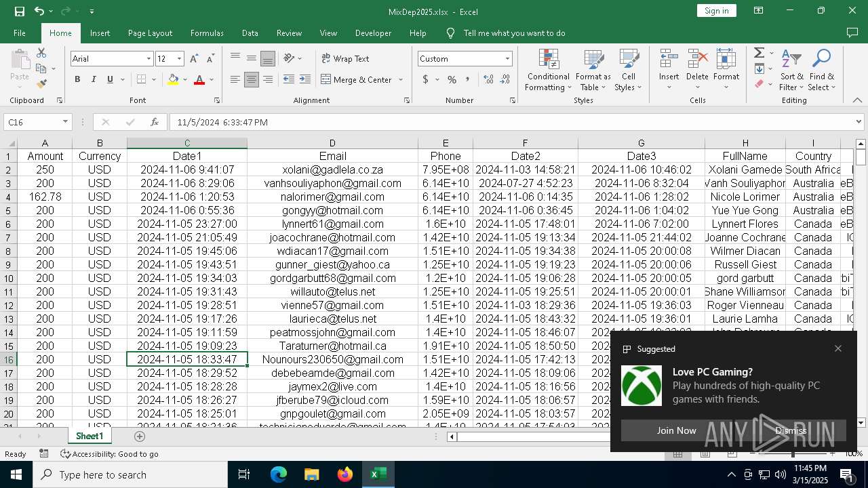This screenshot has height=488, width=868.
Task: Expand the formula bar with the chevron
Action: pyautogui.click(x=859, y=122)
